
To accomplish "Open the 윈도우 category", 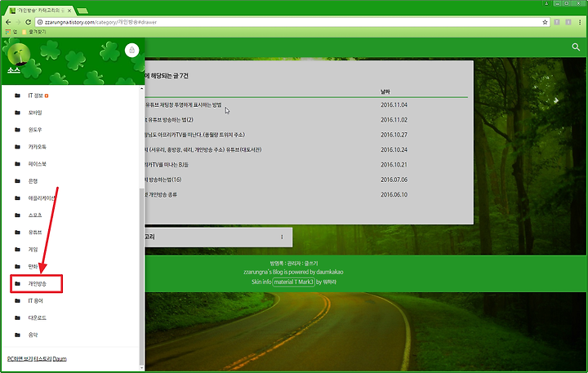I will point(35,130).
